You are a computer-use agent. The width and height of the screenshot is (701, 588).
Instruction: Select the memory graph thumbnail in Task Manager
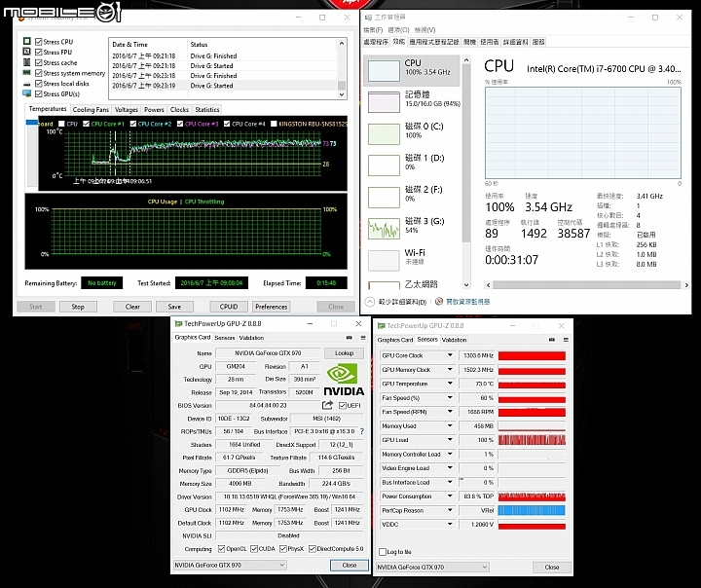click(384, 102)
